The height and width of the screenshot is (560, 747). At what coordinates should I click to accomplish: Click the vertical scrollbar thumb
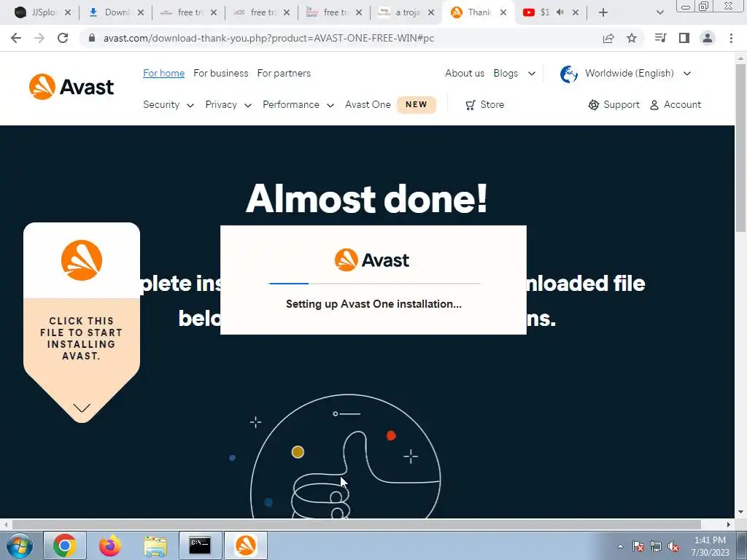[x=741, y=147]
